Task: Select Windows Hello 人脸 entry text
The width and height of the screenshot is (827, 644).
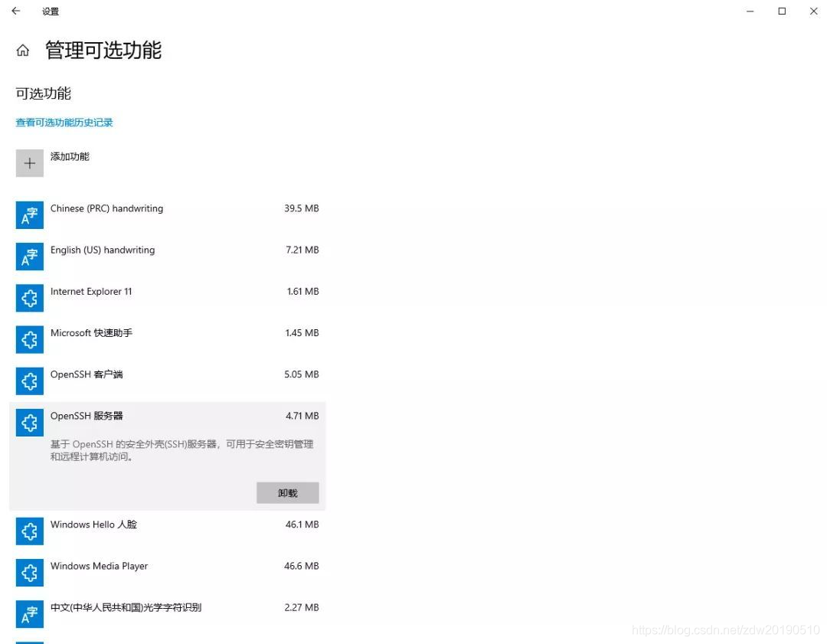Action: 93,525
